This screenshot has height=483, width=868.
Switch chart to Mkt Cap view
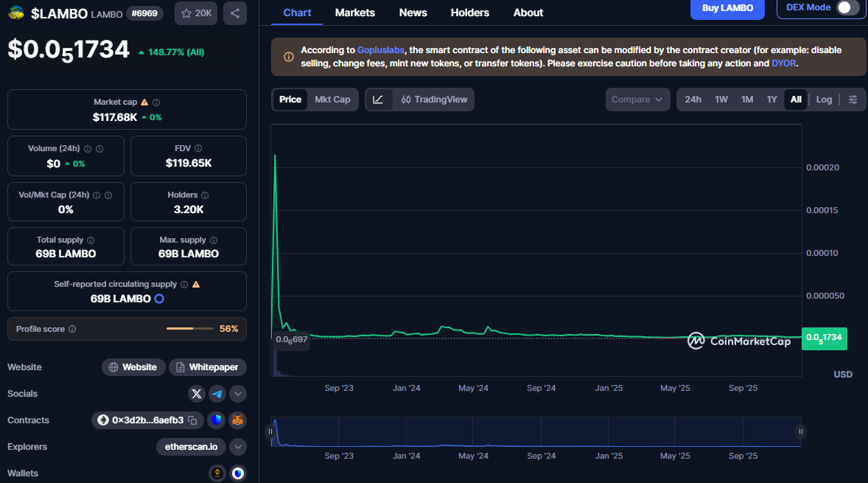click(332, 100)
